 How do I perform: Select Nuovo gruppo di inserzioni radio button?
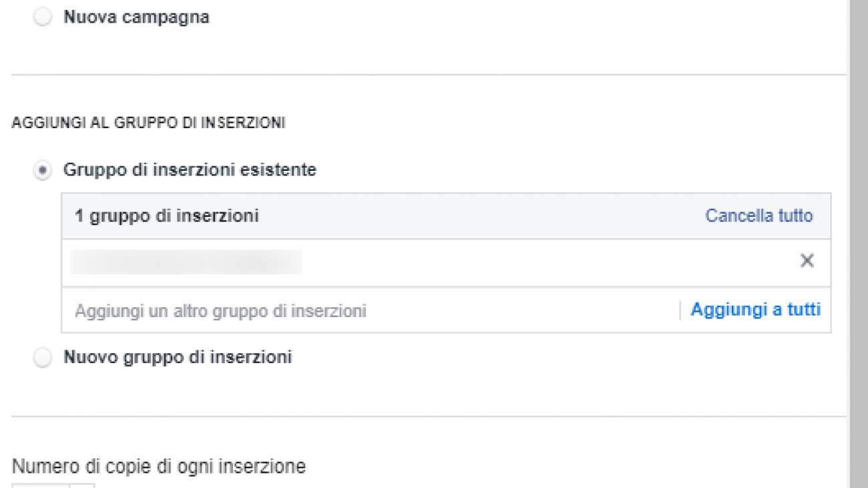(x=42, y=358)
